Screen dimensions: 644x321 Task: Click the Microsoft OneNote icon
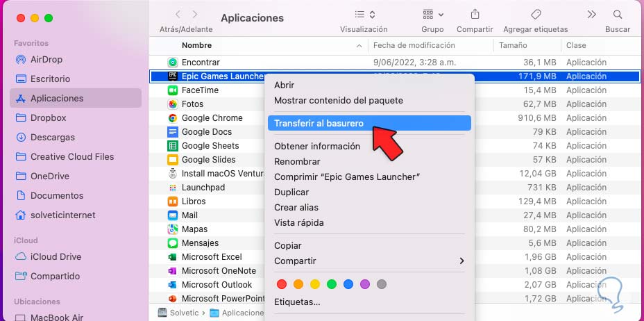[x=173, y=271]
